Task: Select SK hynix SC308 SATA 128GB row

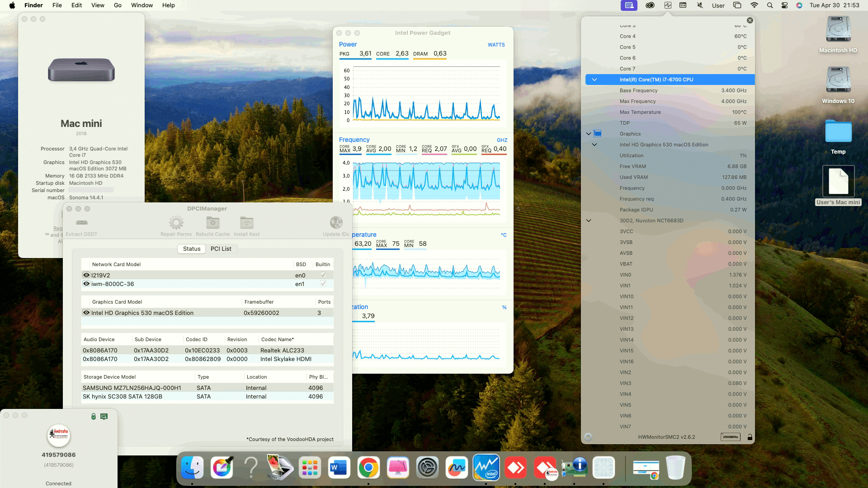Action: 208,396
